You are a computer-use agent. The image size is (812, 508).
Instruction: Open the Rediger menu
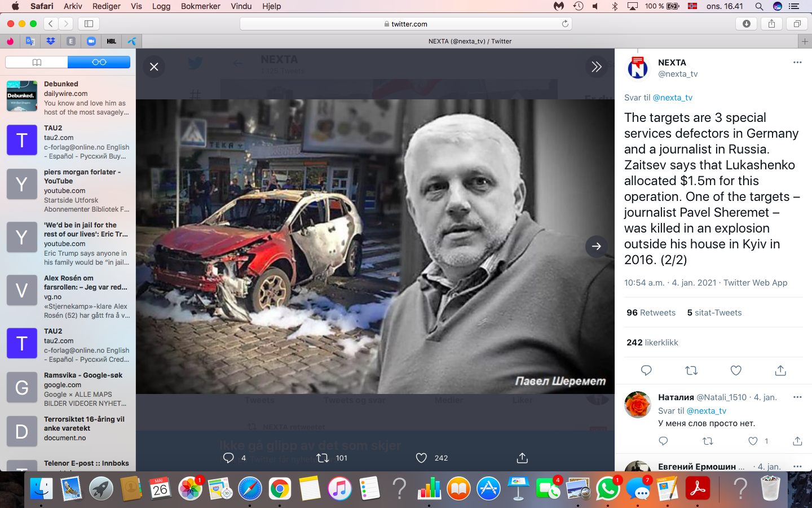point(107,6)
